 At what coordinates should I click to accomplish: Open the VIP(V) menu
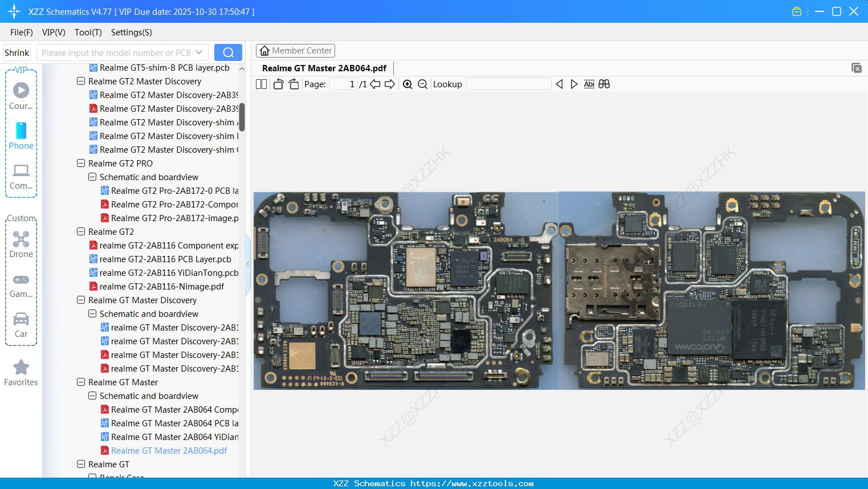(x=54, y=32)
